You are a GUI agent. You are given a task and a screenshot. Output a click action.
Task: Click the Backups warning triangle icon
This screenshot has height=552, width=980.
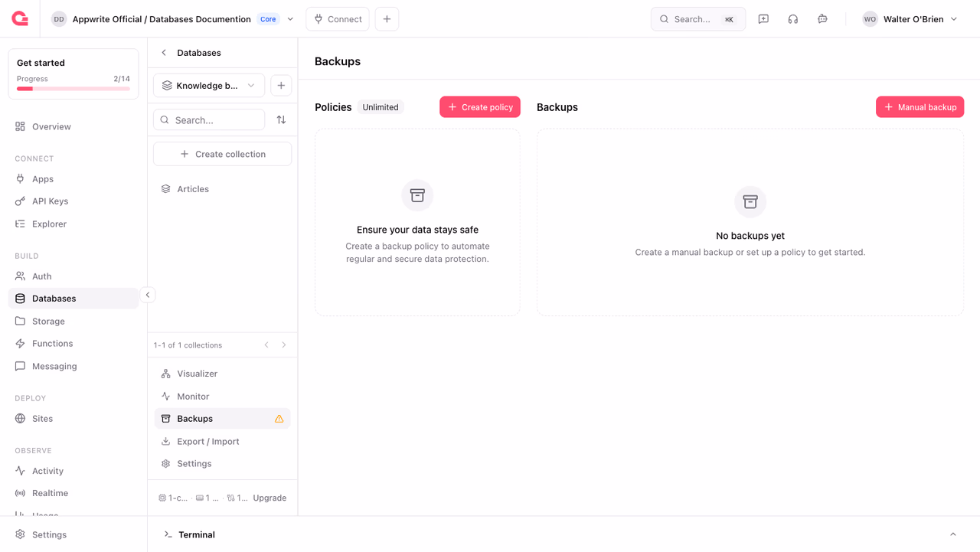coord(279,419)
